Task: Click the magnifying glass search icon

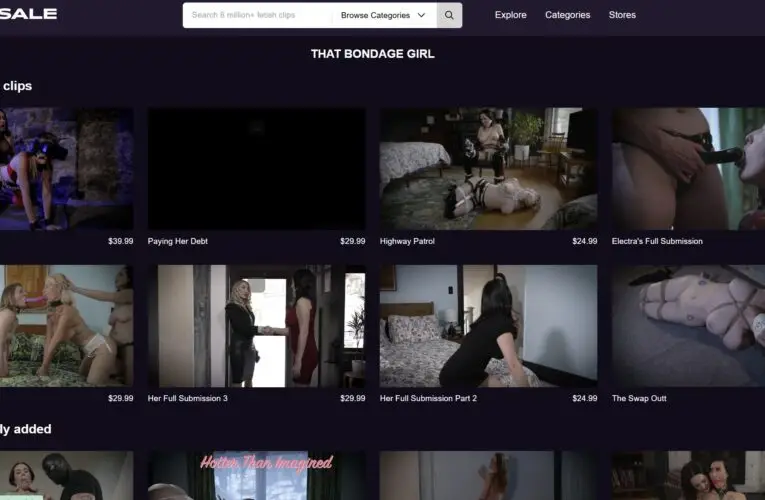Action: tap(449, 15)
